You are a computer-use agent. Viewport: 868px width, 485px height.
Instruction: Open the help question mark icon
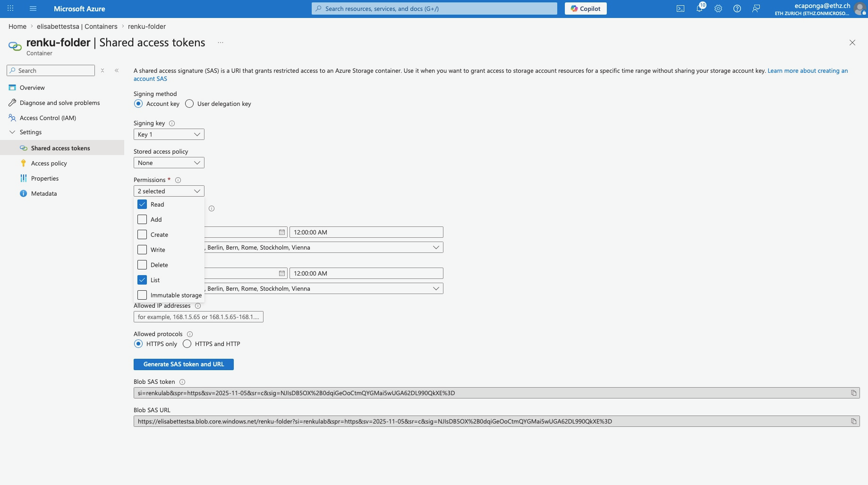coord(737,9)
